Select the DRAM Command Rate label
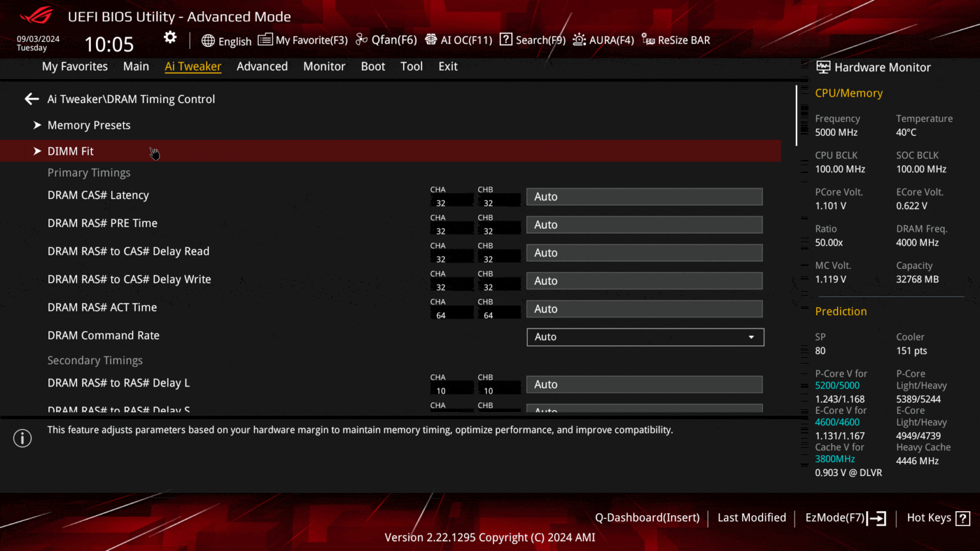The image size is (980, 551). pyautogui.click(x=103, y=336)
